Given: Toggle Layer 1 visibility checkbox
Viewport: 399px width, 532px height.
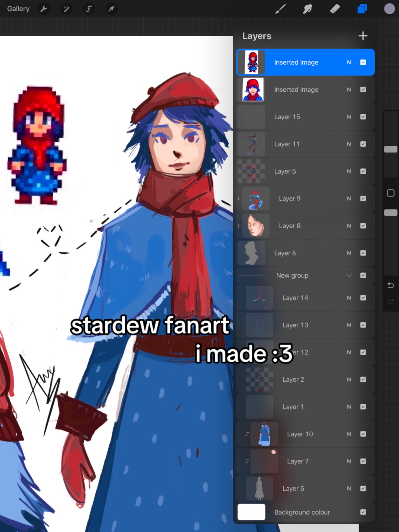Looking at the screenshot, I should (x=363, y=407).
